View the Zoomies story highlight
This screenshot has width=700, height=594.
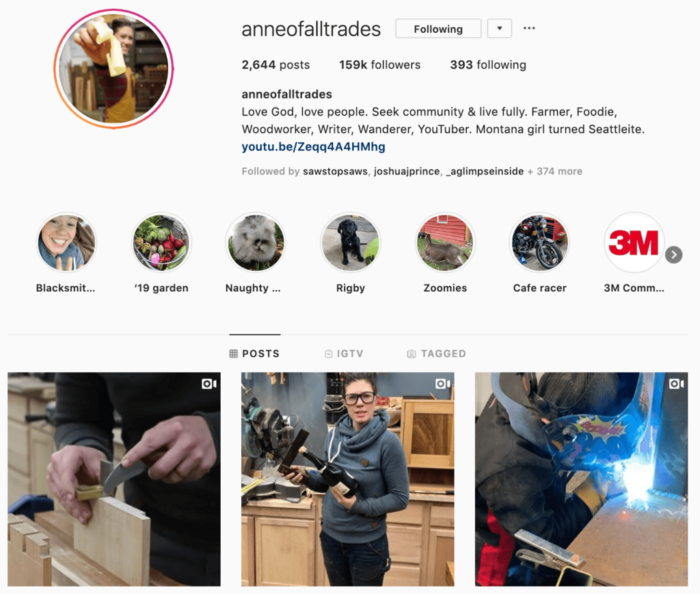tap(445, 243)
